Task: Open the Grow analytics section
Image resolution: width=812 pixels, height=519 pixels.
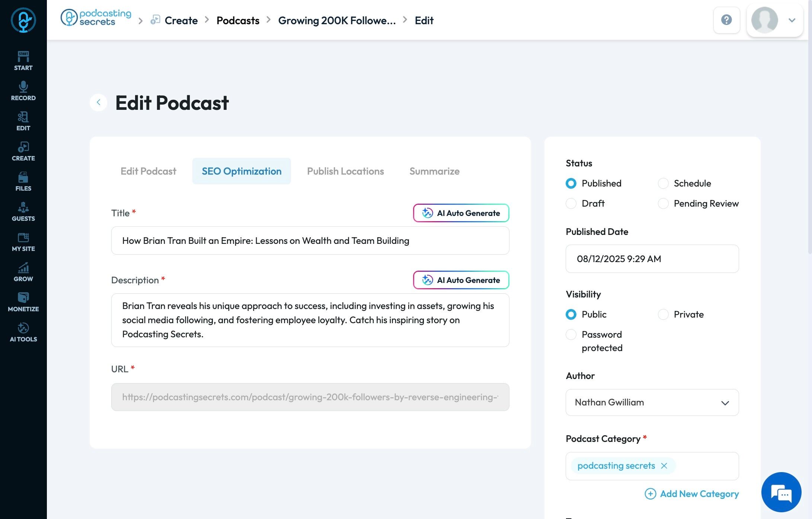Action: (x=23, y=272)
